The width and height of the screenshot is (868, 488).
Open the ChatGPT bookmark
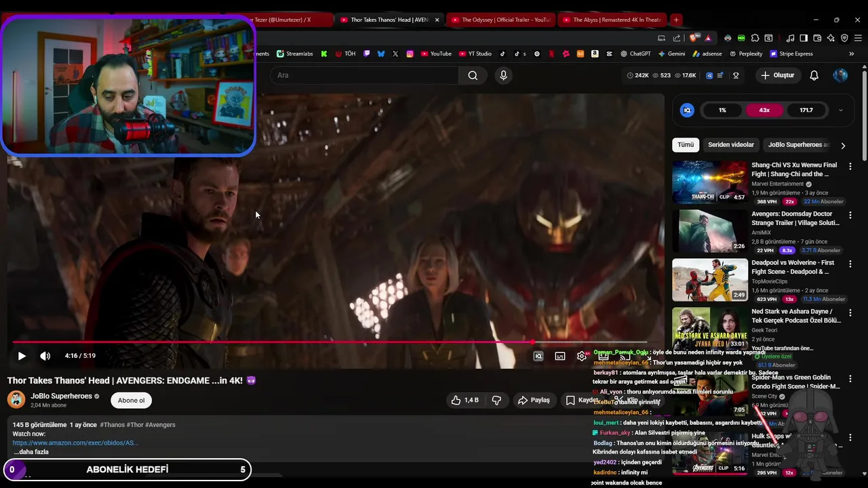pyautogui.click(x=635, y=54)
